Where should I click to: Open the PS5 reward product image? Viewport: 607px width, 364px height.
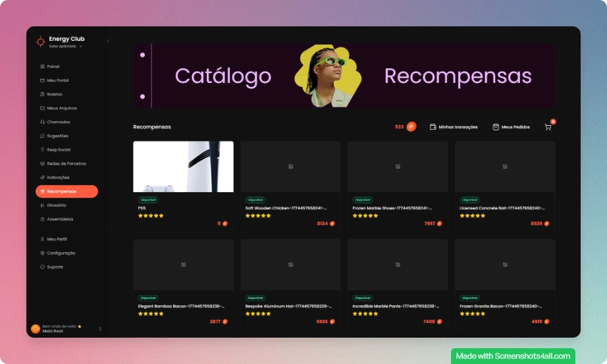click(183, 167)
